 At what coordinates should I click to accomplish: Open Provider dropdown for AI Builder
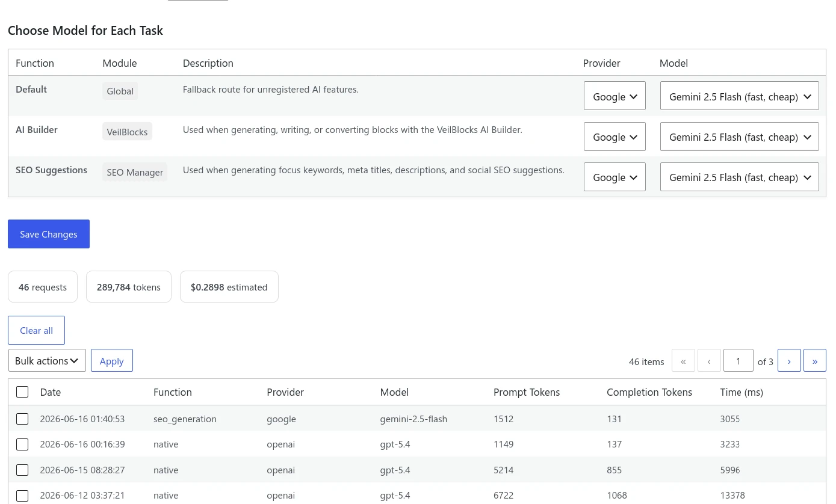pos(615,137)
